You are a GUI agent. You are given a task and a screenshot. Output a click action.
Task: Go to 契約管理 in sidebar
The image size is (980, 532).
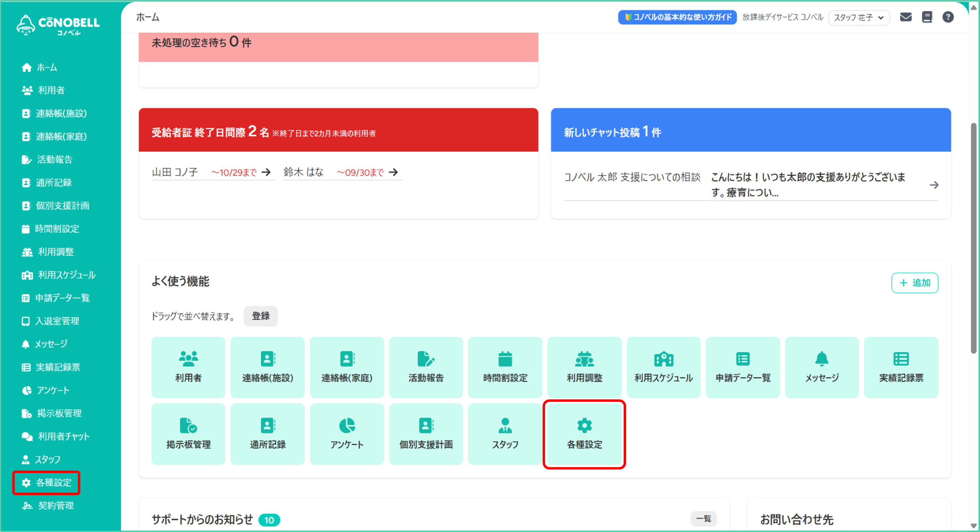[56, 506]
